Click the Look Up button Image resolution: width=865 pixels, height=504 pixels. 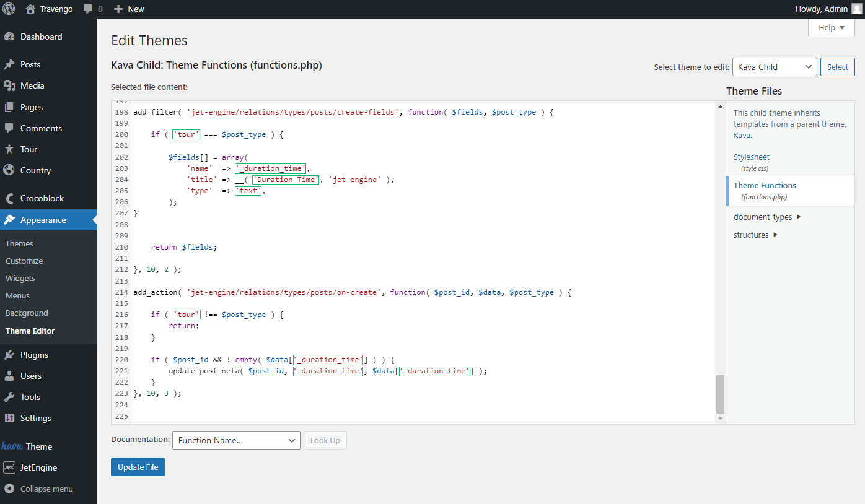pos(325,440)
